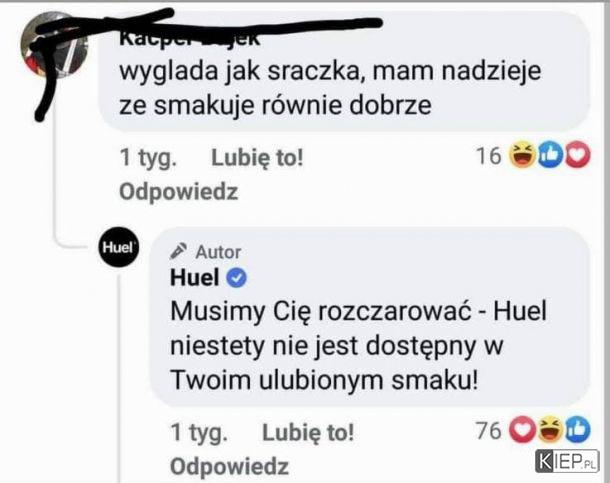Reply to Huel's comment via Odpowiedz
Screen dimensions: 610x483
[x=230, y=466]
